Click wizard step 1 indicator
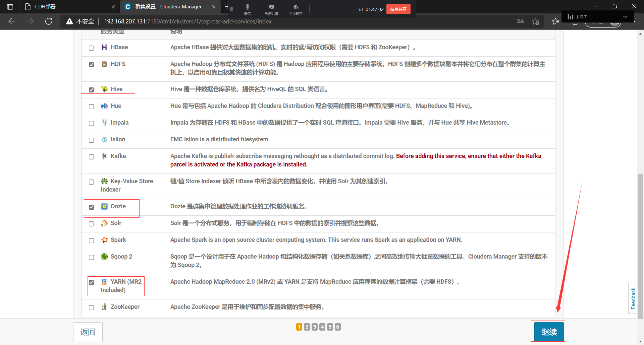The image size is (644, 345). tap(299, 327)
